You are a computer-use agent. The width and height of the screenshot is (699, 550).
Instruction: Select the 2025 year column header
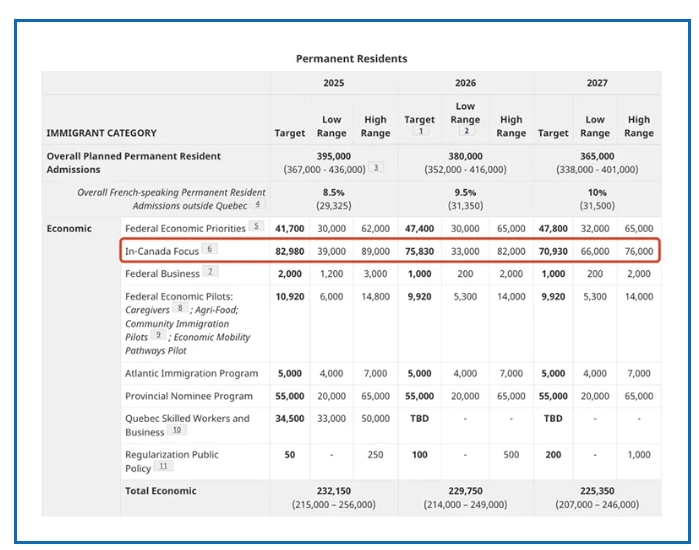pos(333,83)
